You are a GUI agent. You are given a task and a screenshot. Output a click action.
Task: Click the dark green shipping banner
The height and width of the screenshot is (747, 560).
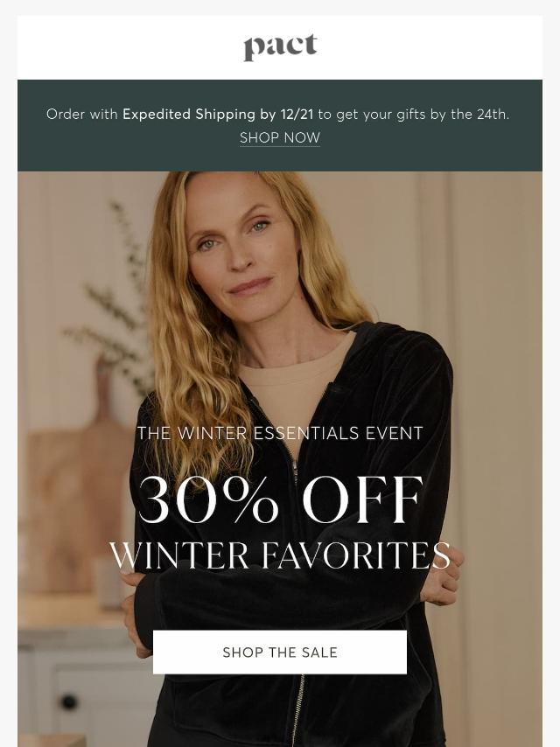280,125
